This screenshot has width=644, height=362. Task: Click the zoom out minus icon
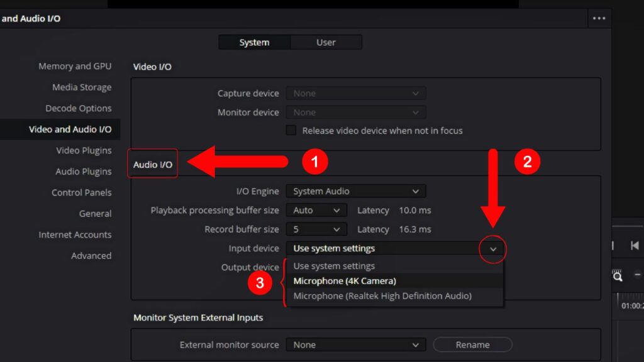click(x=638, y=274)
